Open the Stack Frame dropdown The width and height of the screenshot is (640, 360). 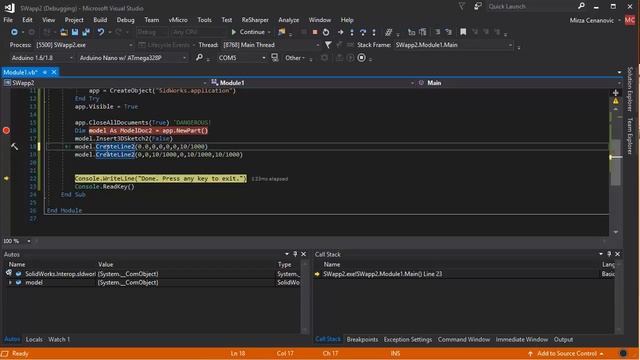click(x=510, y=45)
